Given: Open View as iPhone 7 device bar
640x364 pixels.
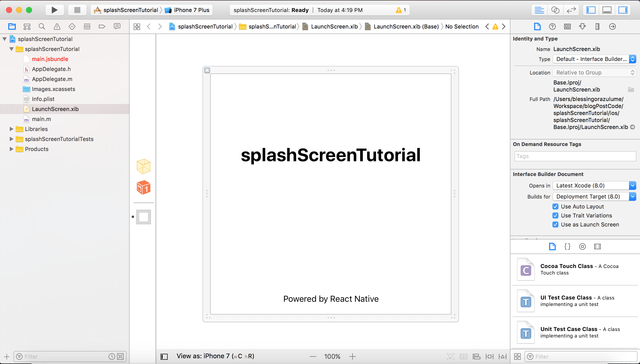Looking at the screenshot, I should pos(215,356).
